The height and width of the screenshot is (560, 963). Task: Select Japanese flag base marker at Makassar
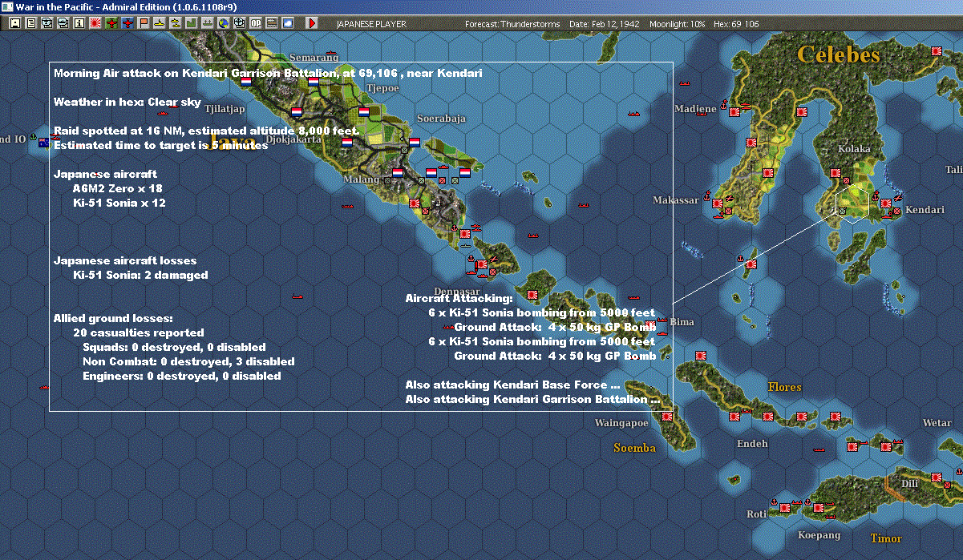[719, 203]
